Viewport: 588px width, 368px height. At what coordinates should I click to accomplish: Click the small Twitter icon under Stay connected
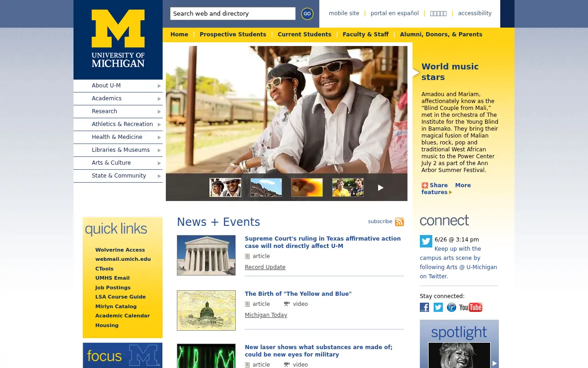(438, 307)
